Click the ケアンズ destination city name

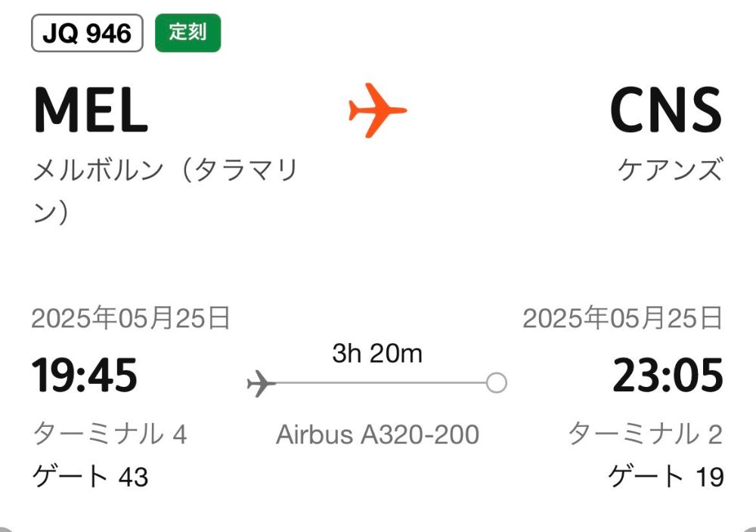coord(670,169)
